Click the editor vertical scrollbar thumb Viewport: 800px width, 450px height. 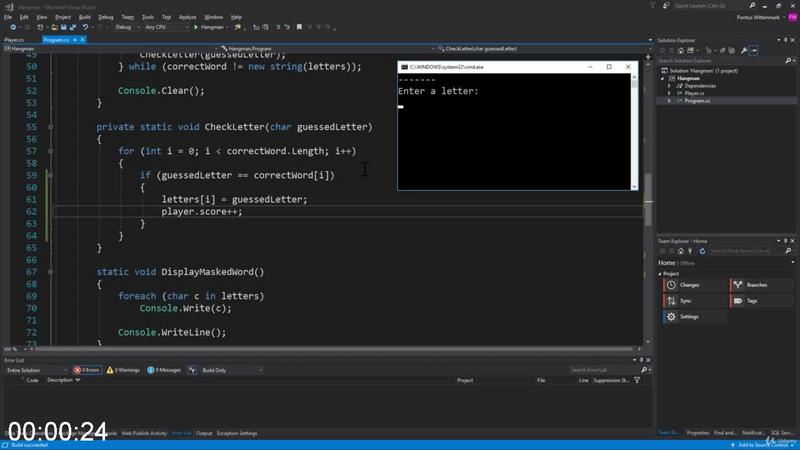648,199
